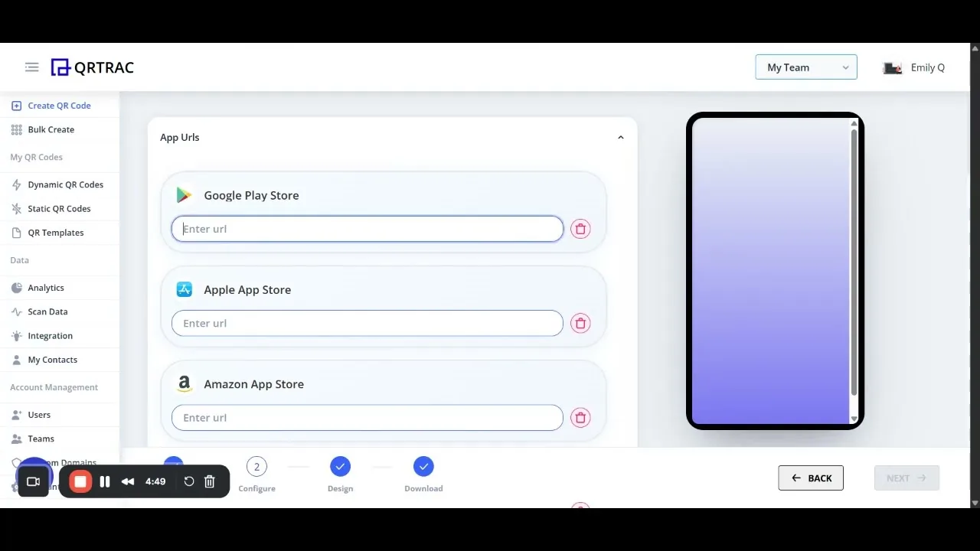The image size is (980, 551).
Task: Delete the recording with trash icon
Action: tap(210, 481)
